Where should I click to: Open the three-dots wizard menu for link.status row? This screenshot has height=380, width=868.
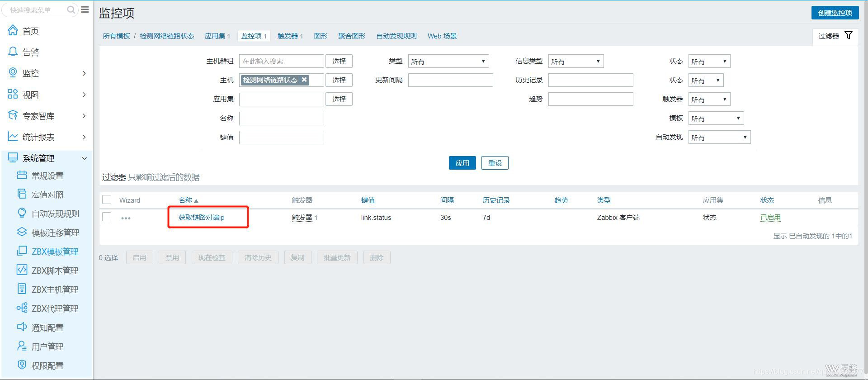tap(126, 218)
